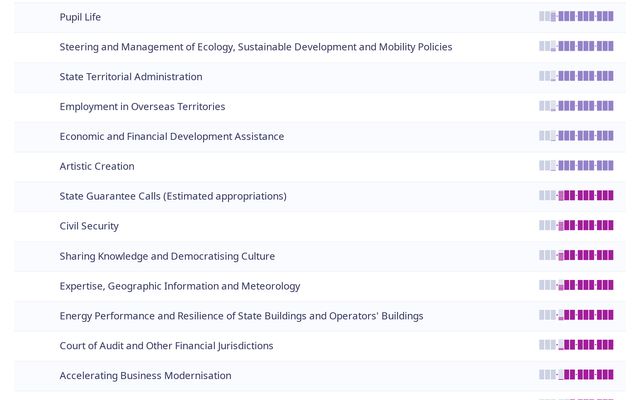
Task: Open Accelerating Business Modernisation entry
Action: tap(145, 376)
